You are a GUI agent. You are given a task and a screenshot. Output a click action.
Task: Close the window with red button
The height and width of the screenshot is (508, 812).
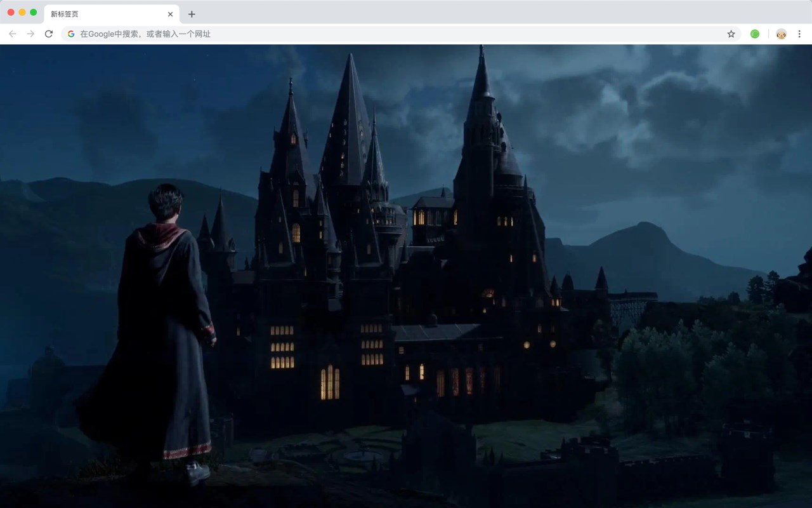tap(11, 12)
